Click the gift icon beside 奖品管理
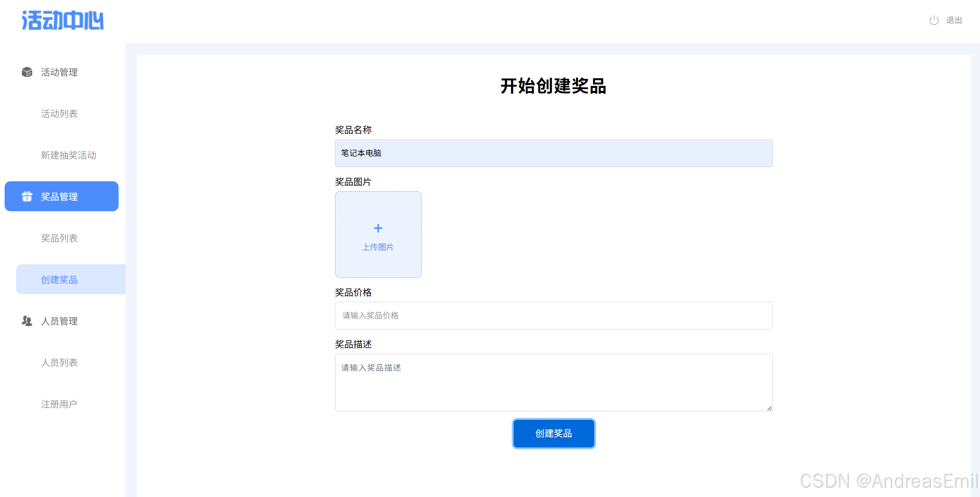 (x=27, y=196)
